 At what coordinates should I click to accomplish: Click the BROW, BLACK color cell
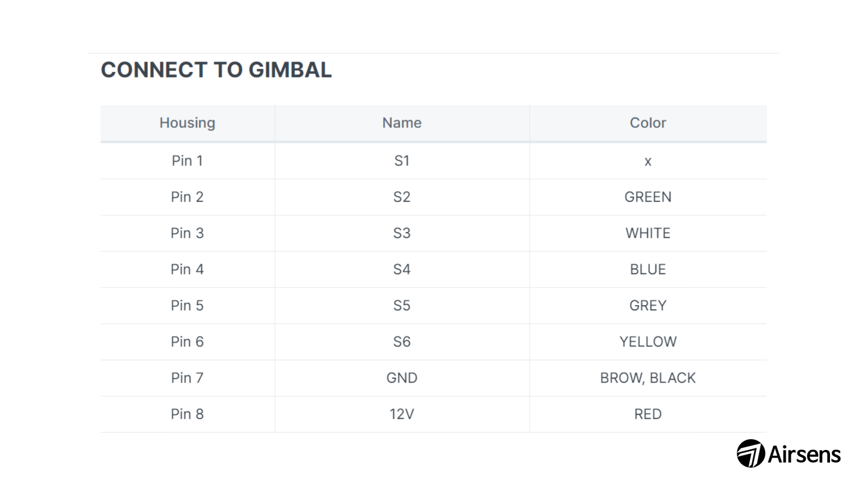click(x=648, y=378)
